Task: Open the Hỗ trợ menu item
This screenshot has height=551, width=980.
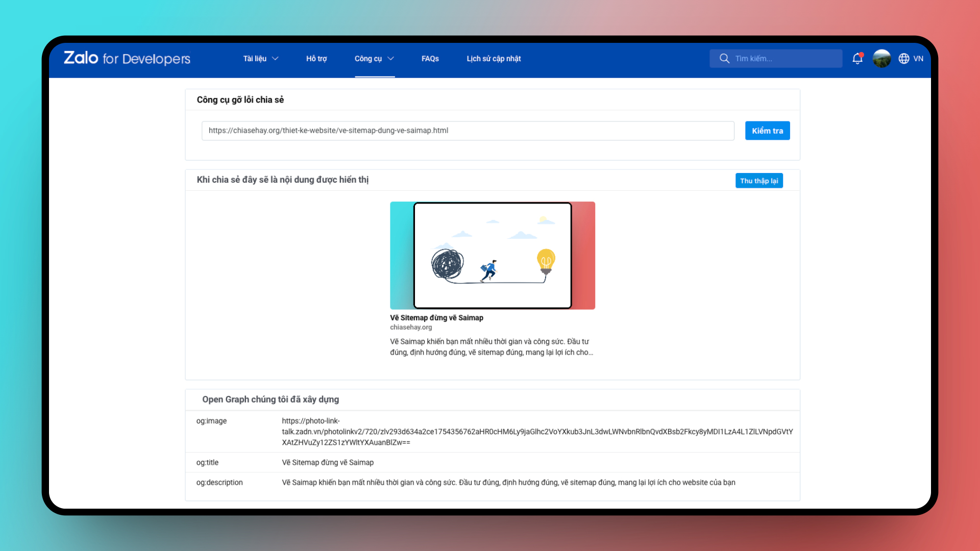Action: coord(316,59)
